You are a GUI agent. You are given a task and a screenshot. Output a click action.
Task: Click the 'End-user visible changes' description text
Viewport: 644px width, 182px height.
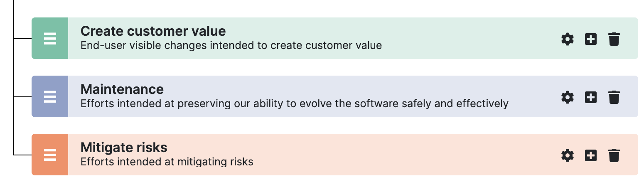click(231, 45)
